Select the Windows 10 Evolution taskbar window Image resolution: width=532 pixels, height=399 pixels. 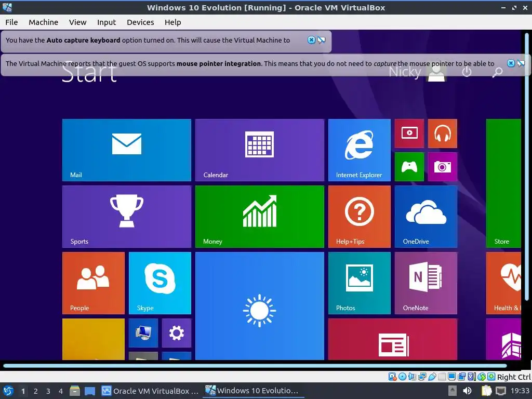tap(252, 391)
